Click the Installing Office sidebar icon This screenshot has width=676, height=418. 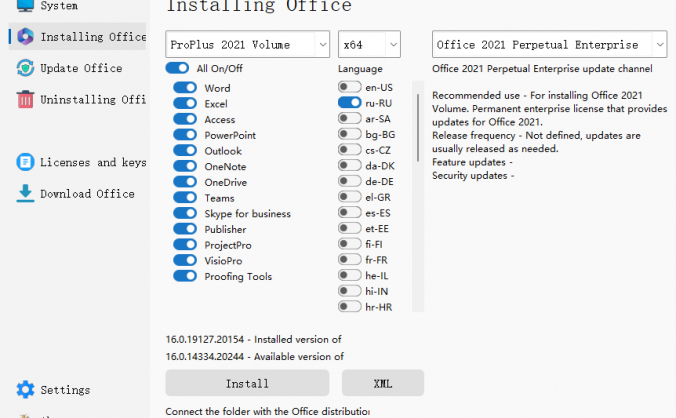click(x=25, y=37)
